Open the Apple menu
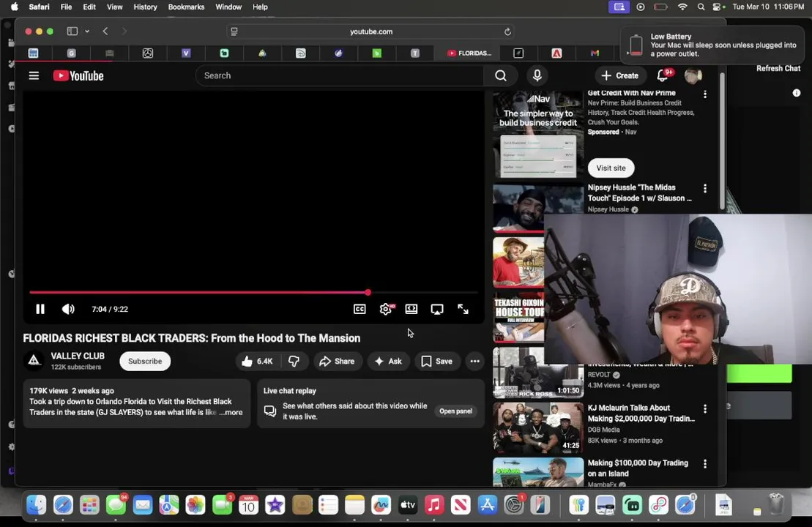This screenshot has width=812, height=527. click(14, 7)
